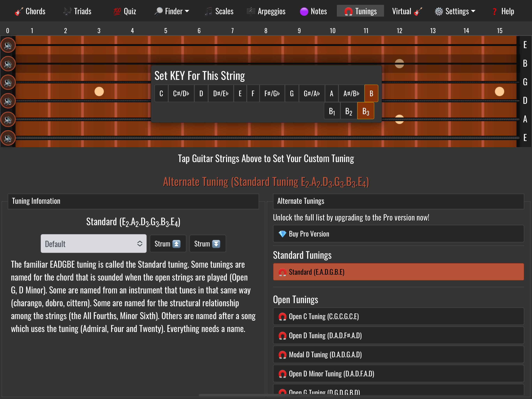Play the A string speaker icon
Viewport: 532px width, 399px height.
coord(8,120)
